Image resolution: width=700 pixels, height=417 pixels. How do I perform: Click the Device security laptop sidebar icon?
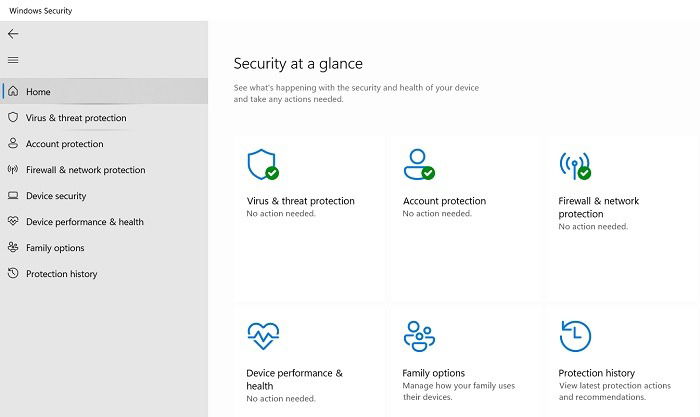(x=13, y=195)
